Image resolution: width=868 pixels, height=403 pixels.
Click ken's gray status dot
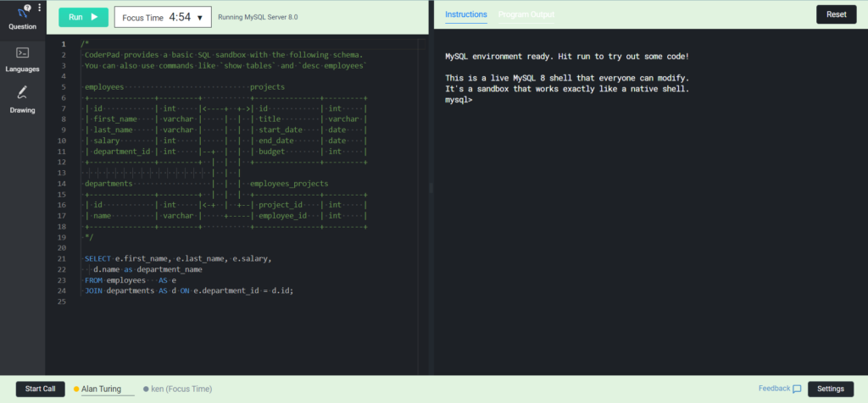146,389
